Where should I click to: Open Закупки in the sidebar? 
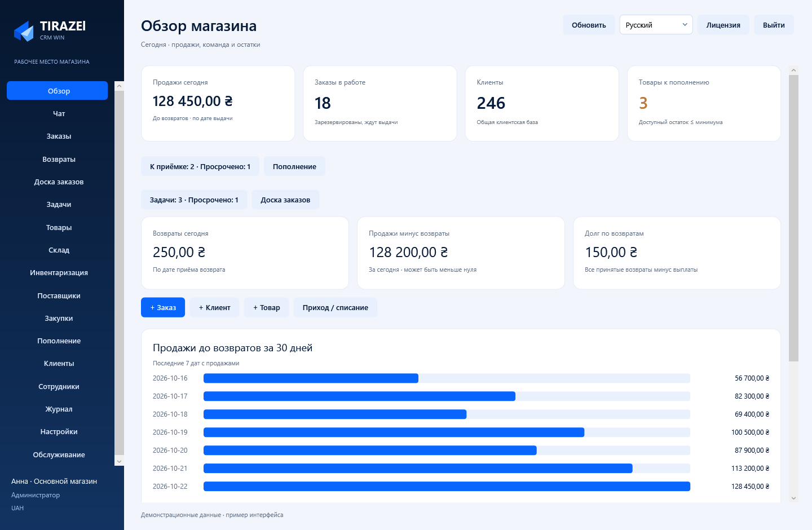pos(58,318)
